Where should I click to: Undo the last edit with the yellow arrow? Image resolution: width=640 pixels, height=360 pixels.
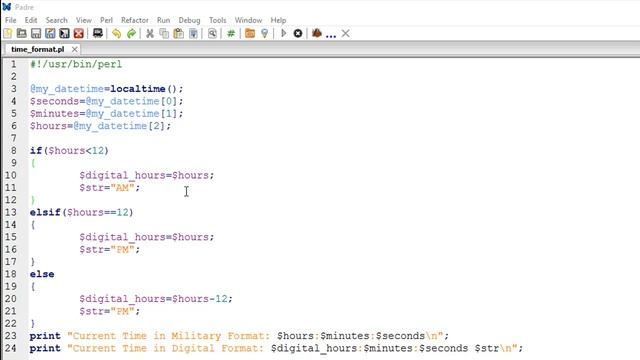pyautogui.click(x=117, y=33)
